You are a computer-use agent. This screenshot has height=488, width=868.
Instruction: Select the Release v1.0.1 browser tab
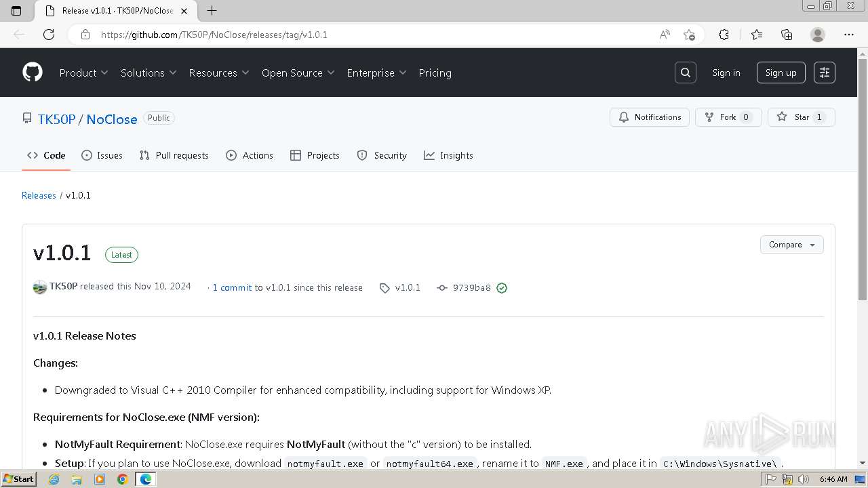pyautogui.click(x=115, y=10)
